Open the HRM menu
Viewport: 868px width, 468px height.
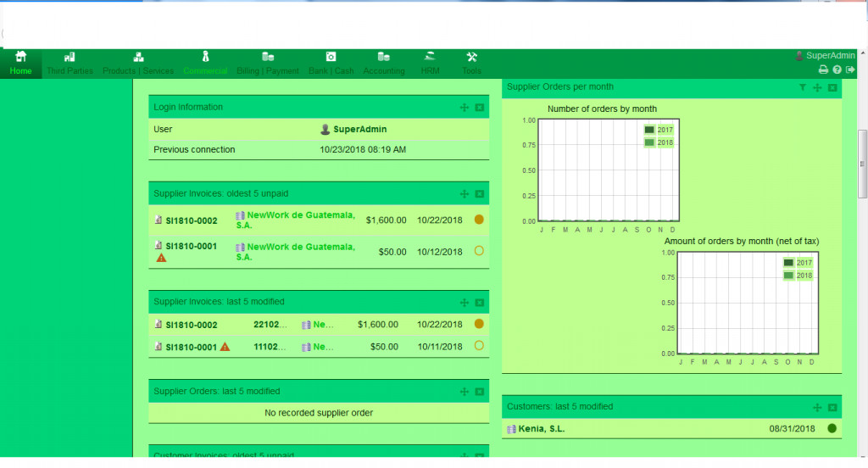tap(430, 63)
